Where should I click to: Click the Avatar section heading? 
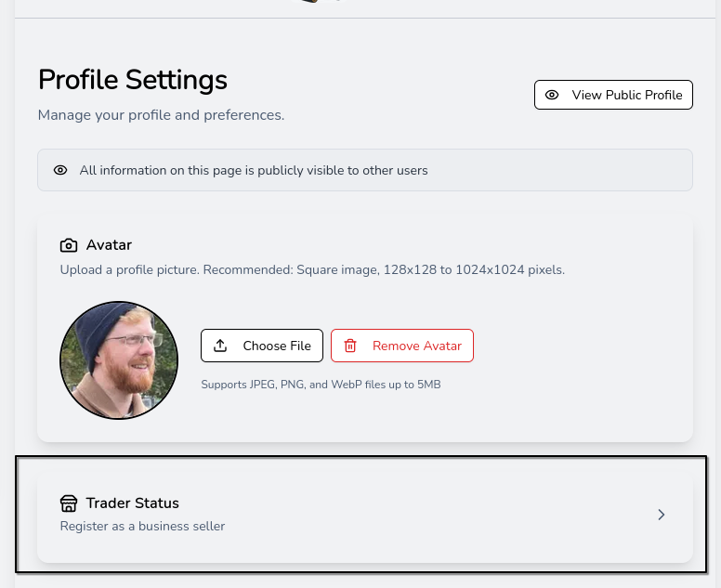tap(109, 245)
